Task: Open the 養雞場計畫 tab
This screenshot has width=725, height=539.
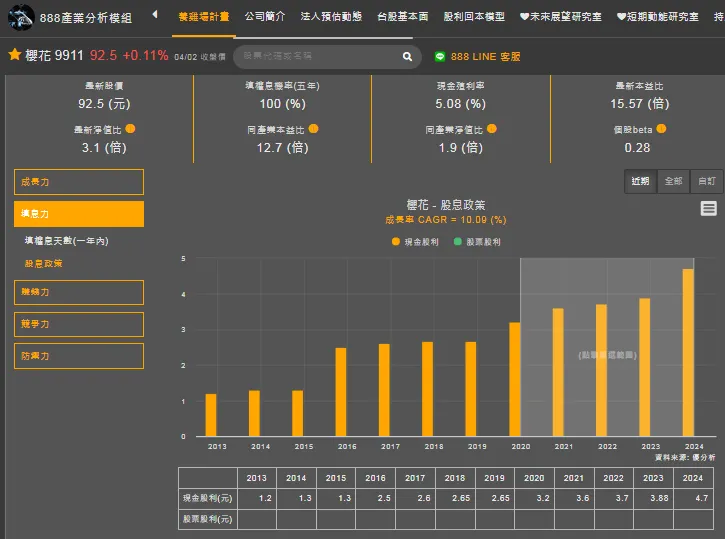Action: tap(204, 17)
